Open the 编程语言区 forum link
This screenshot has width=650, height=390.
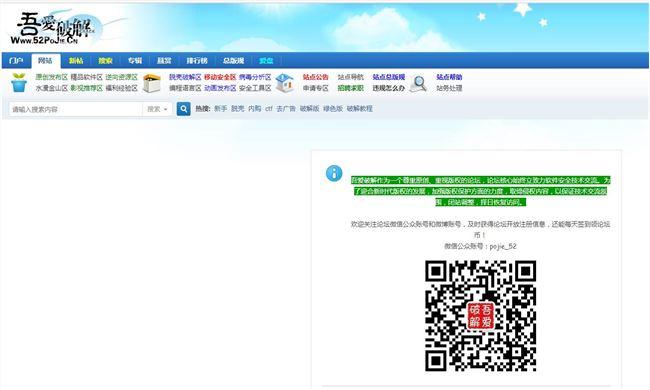(x=185, y=88)
